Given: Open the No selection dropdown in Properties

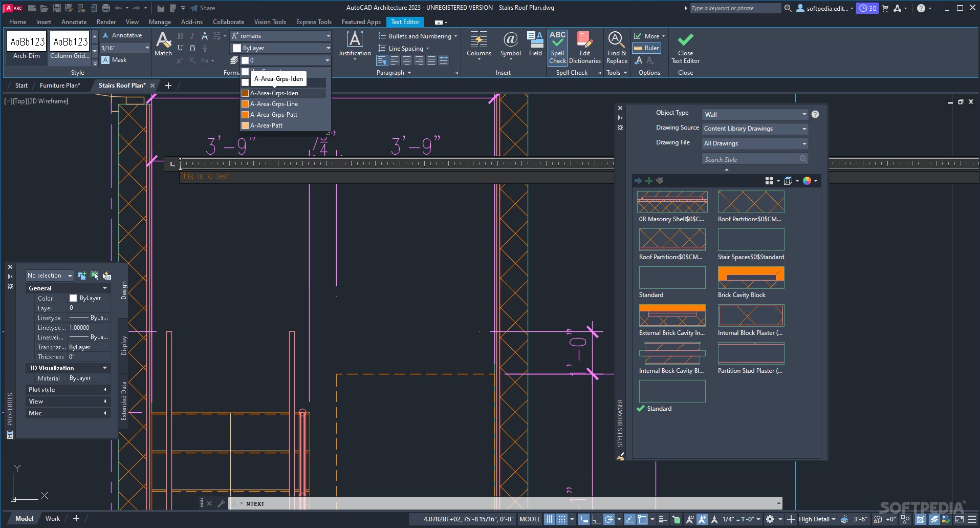Looking at the screenshot, I should point(50,276).
